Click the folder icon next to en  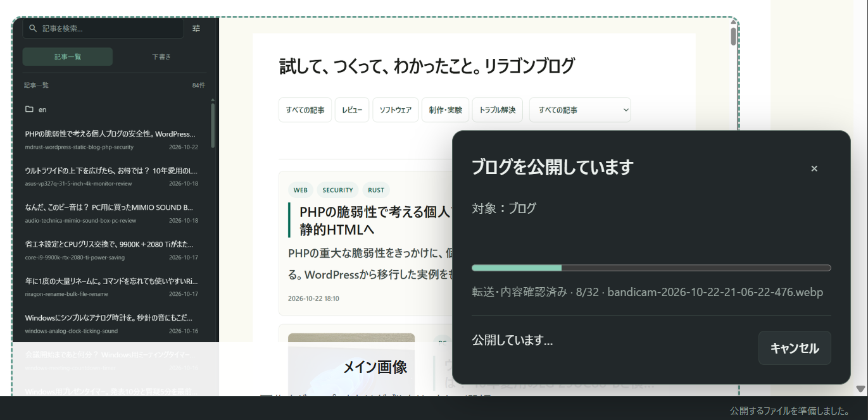pyautogui.click(x=29, y=109)
